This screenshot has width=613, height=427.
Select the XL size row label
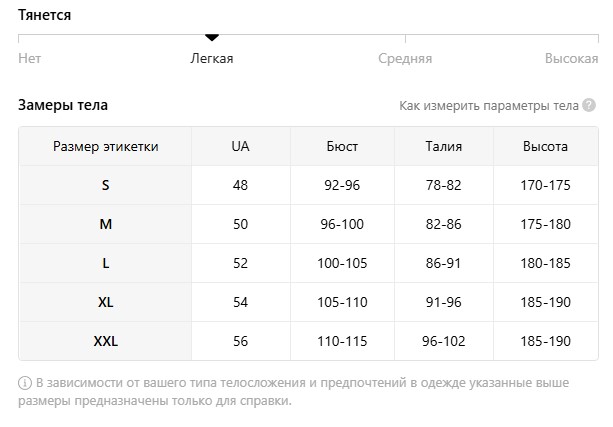pos(106,302)
